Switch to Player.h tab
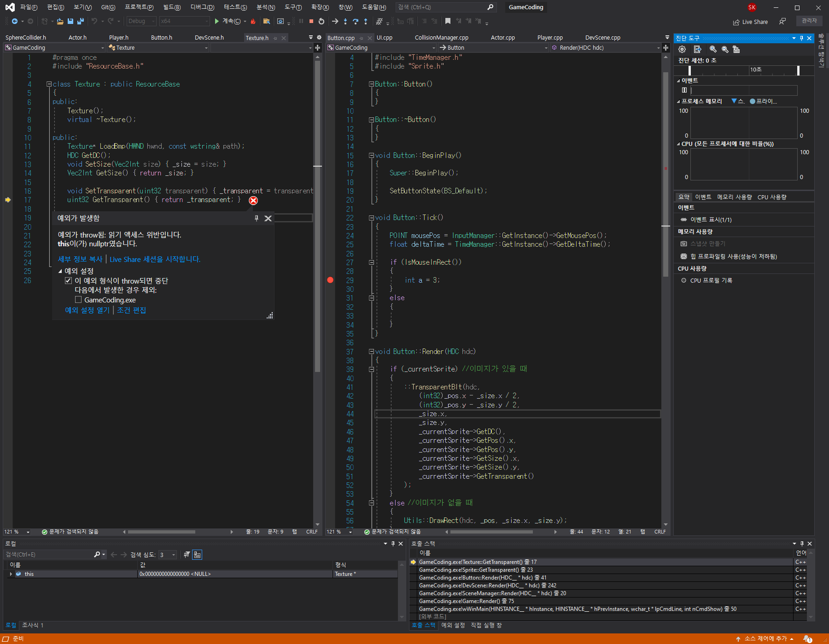This screenshot has width=829, height=644. (119, 37)
